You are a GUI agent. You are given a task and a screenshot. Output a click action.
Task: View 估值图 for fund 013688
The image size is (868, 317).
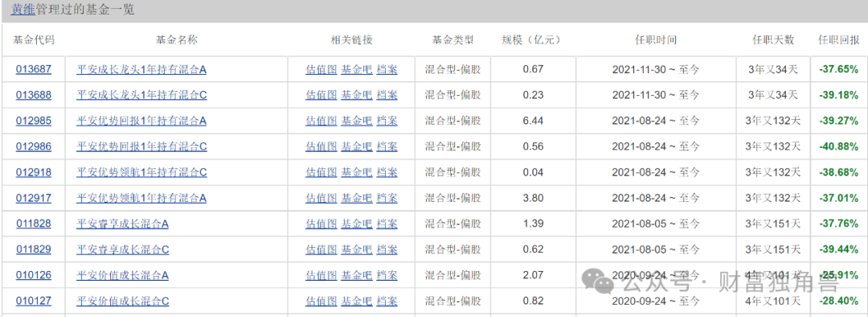coord(321,95)
